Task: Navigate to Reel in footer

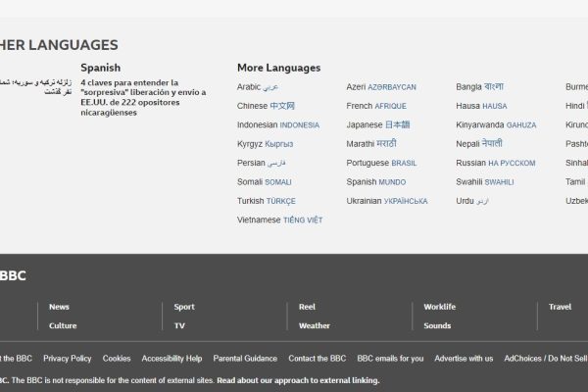Action: (307, 307)
